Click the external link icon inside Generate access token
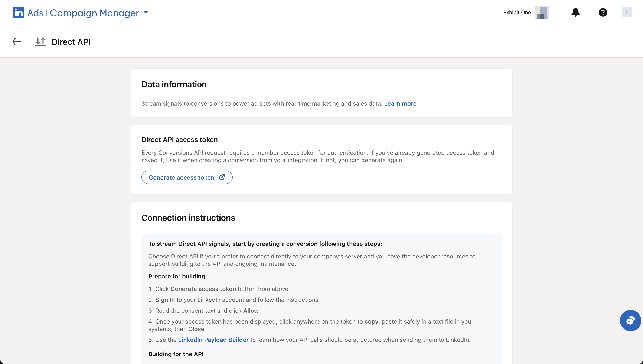This screenshot has width=643, height=364. [x=222, y=177]
